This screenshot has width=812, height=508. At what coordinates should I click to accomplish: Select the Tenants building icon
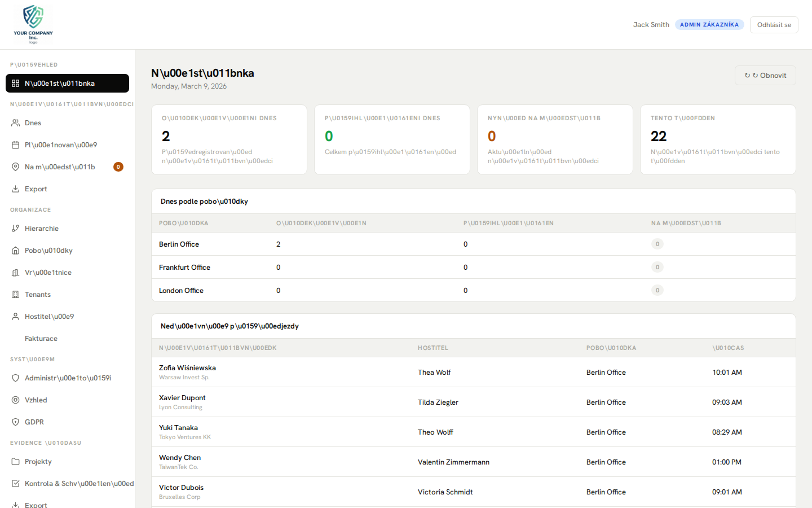pos(15,294)
